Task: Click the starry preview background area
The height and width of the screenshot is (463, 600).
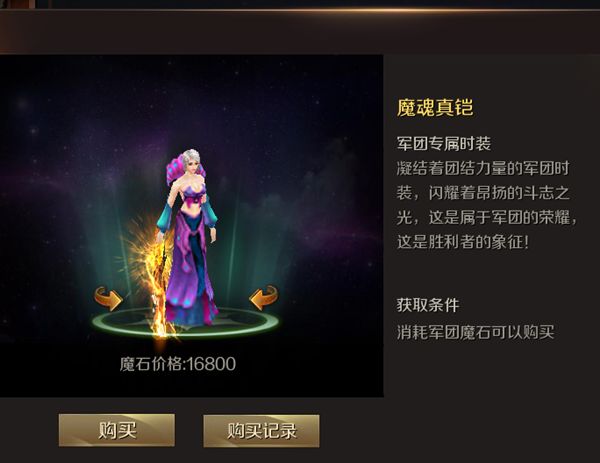Action: point(191,226)
